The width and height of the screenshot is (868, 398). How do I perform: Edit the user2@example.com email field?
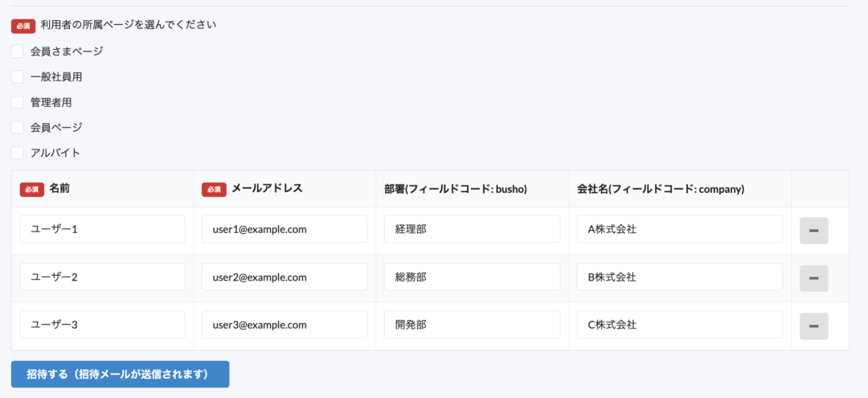(x=285, y=277)
